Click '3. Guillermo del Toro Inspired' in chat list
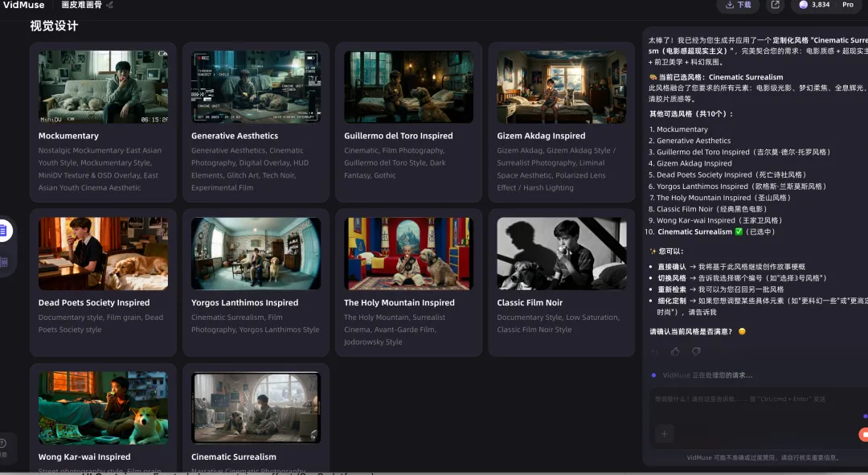The width and height of the screenshot is (868, 475). [x=739, y=152]
